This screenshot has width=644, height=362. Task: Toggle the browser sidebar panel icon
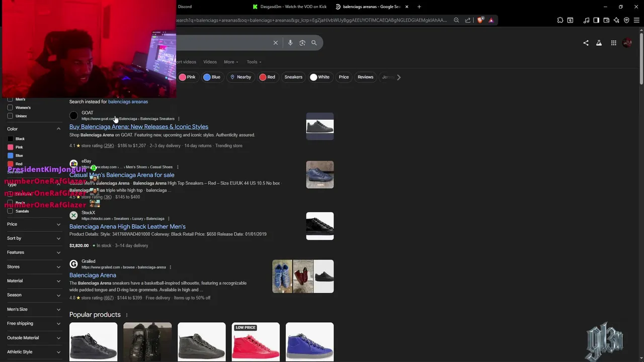tap(596, 20)
